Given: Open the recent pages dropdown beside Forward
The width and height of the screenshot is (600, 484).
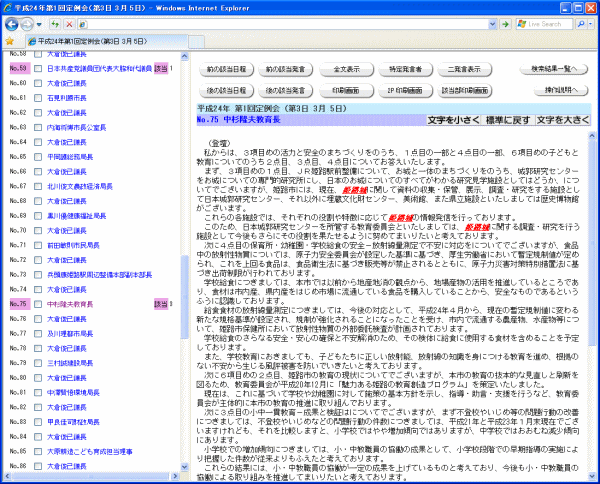Looking at the screenshot, I should point(39,25).
